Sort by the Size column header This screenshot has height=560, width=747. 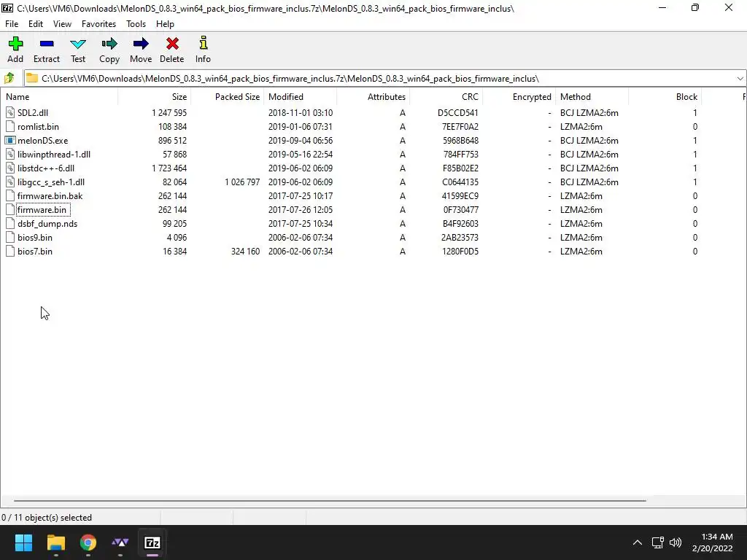[155, 97]
